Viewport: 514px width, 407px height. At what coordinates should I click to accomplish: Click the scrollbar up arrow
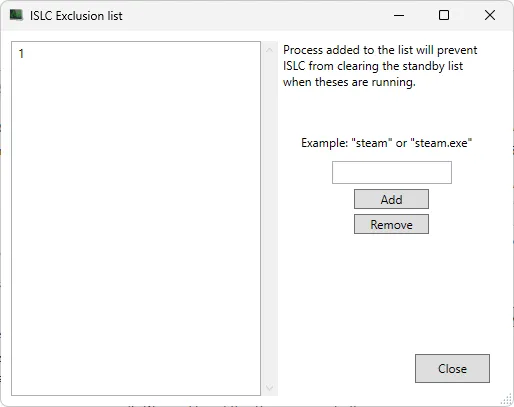click(x=269, y=50)
